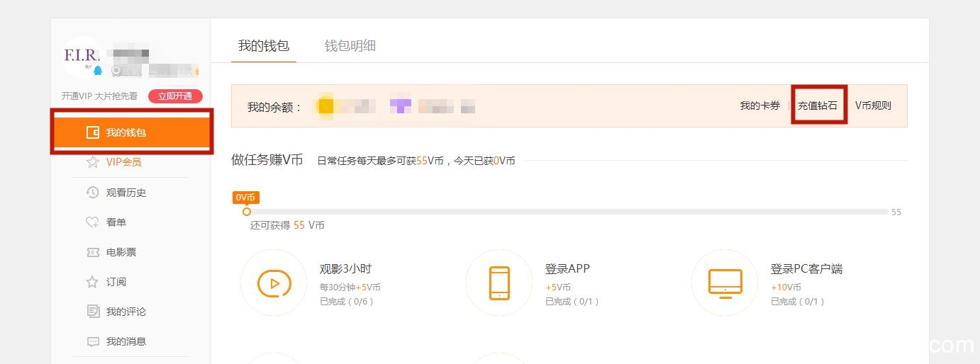Open 我的钱包 in the sidebar

tap(132, 132)
